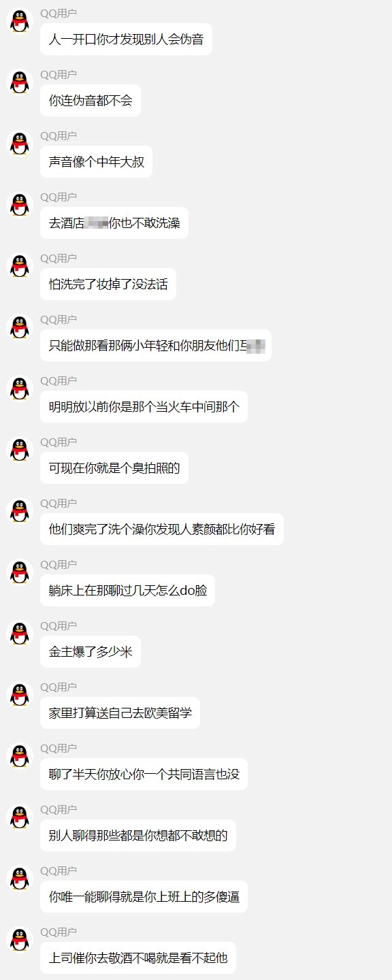Select the bubble '聊了半天你放心你一个共同语言也没'
Viewport: 392px width, 980px height.
[144, 774]
